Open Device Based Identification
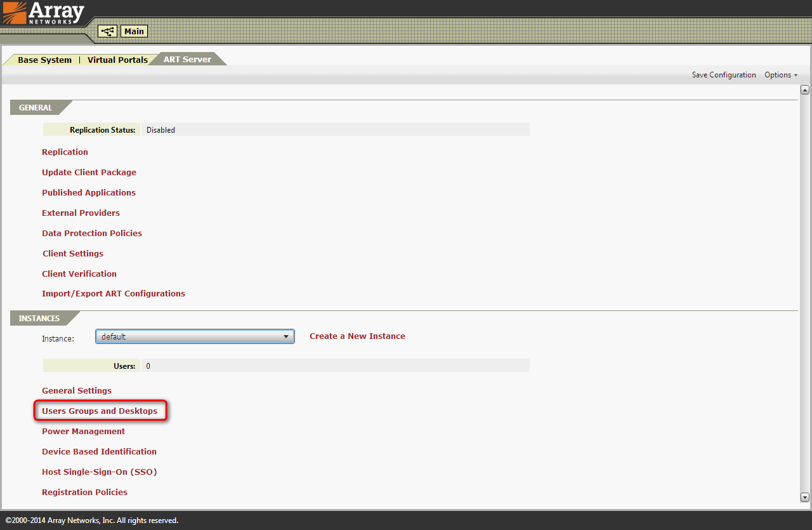Screen dimensions: 812x530 [x=99, y=452]
